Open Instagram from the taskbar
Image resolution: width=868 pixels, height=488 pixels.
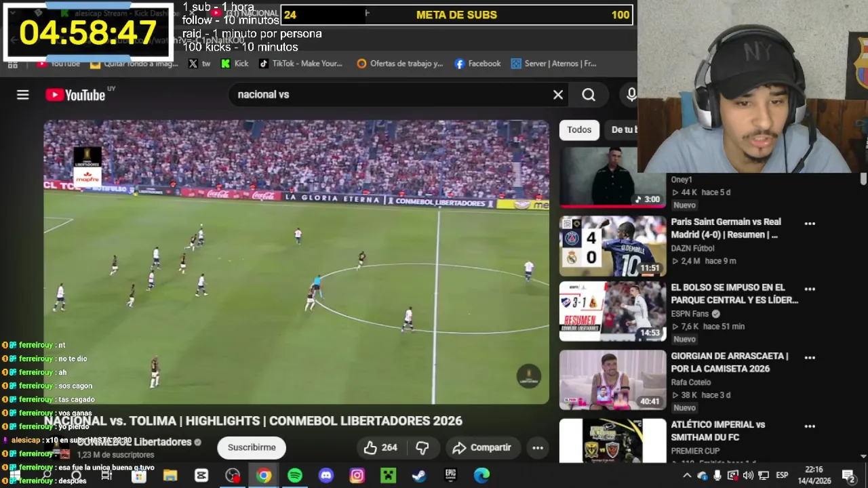[357, 476]
